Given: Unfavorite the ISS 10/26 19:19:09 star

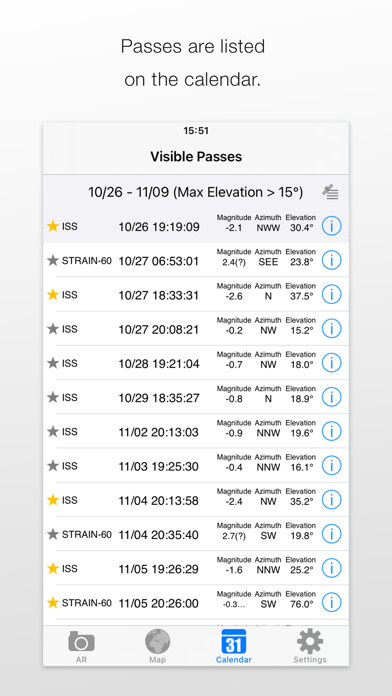Looking at the screenshot, I should click(53, 226).
